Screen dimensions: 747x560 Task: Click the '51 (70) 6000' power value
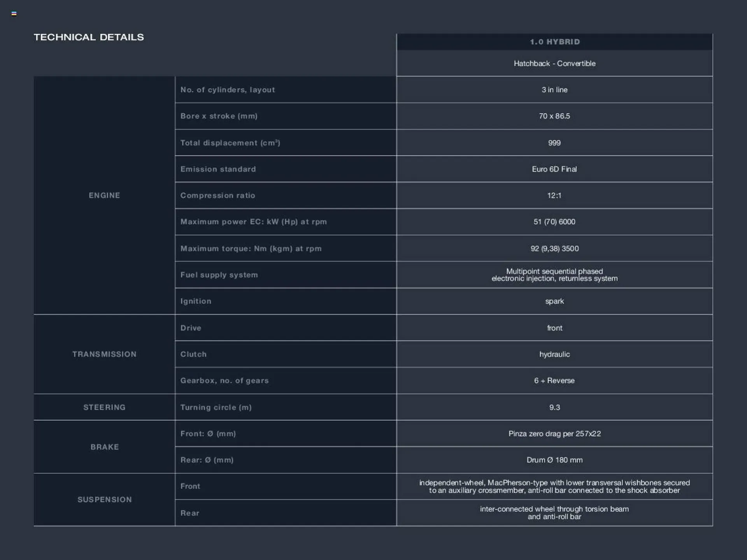[x=554, y=222]
